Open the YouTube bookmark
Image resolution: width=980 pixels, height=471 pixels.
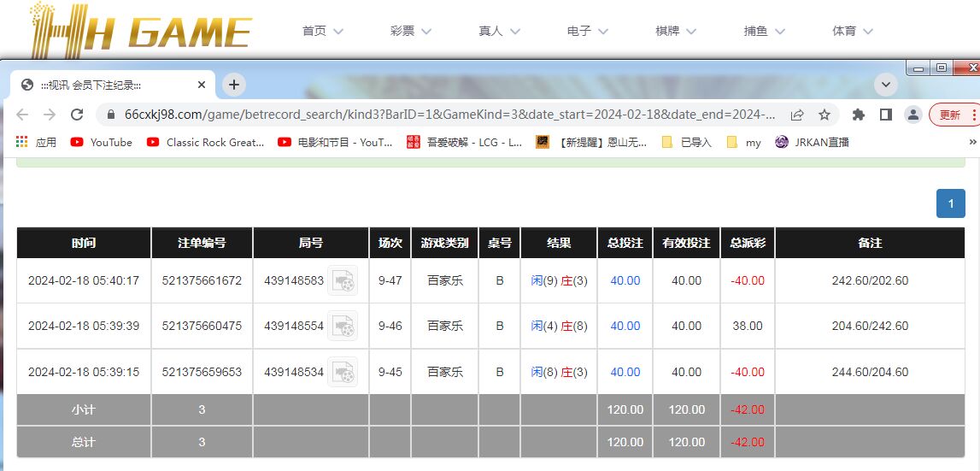[x=102, y=142]
